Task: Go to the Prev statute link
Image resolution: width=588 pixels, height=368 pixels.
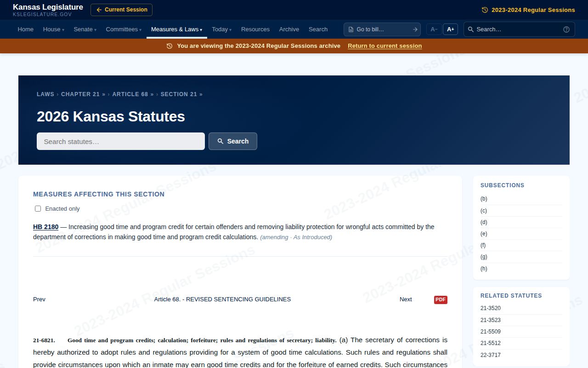Action: pyautogui.click(x=39, y=299)
